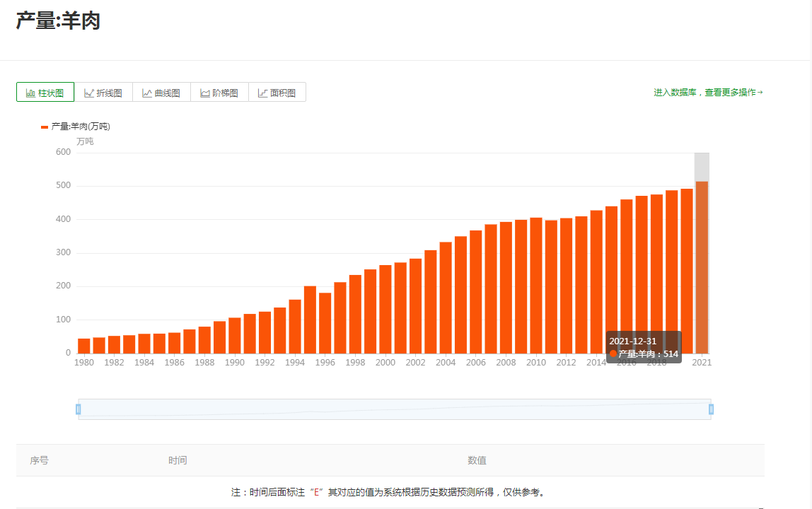The height and width of the screenshot is (509, 812).
Task: Click the 1995 bar in the chart
Action: 310,320
